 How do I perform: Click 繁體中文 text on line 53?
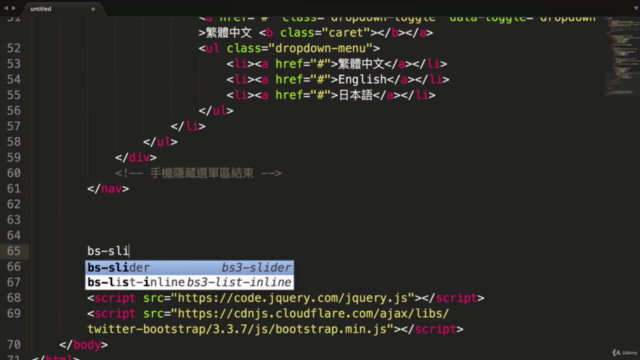point(361,64)
